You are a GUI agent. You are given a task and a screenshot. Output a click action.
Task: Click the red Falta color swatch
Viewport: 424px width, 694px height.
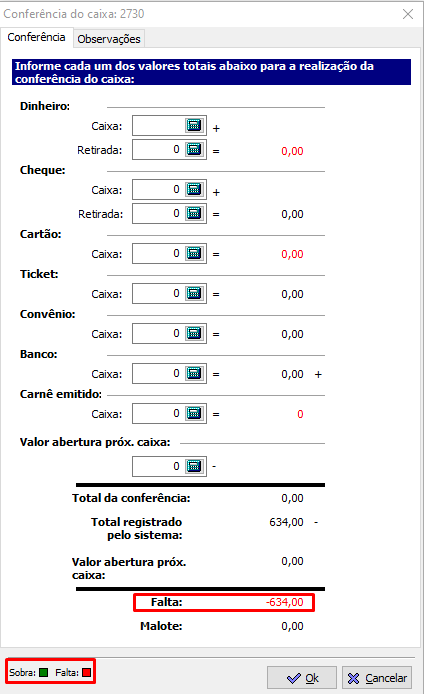click(86, 672)
